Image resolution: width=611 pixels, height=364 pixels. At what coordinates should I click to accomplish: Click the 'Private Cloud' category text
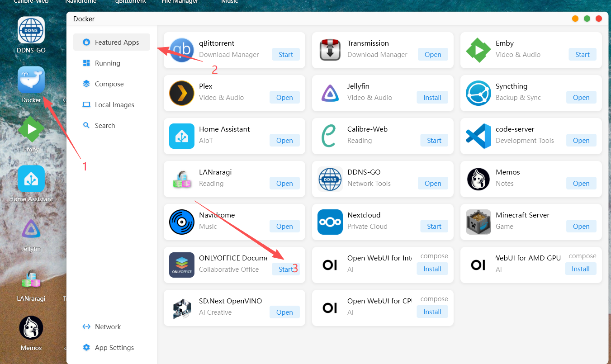pos(367,226)
